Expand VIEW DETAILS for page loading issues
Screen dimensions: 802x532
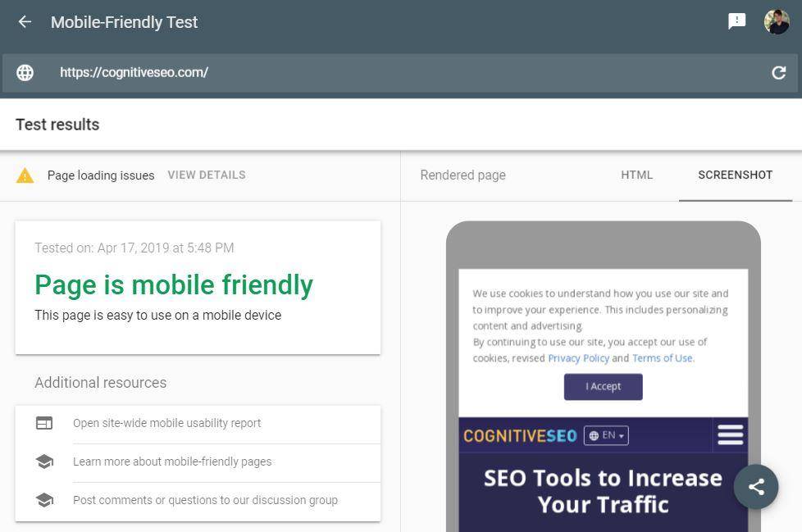click(x=206, y=175)
